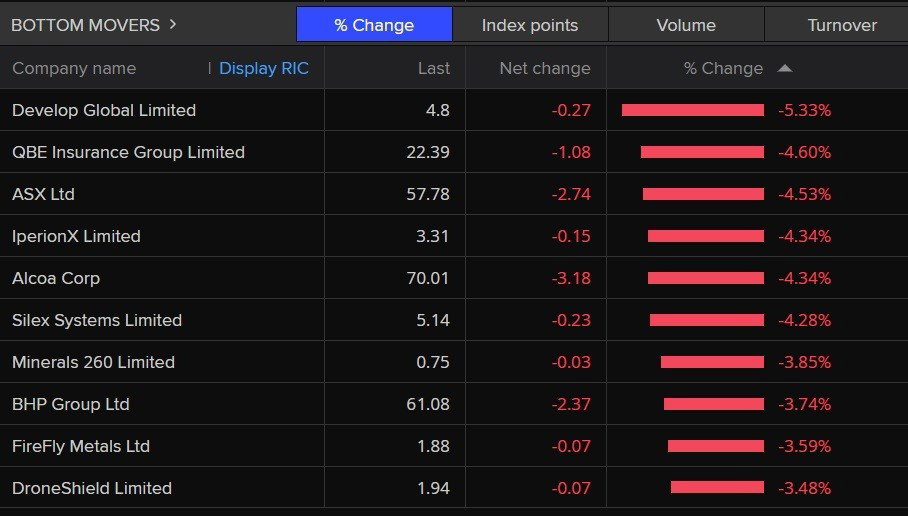Viewport: 908px width, 516px height.
Task: Click the -0.27 net change value
Action: coord(571,110)
